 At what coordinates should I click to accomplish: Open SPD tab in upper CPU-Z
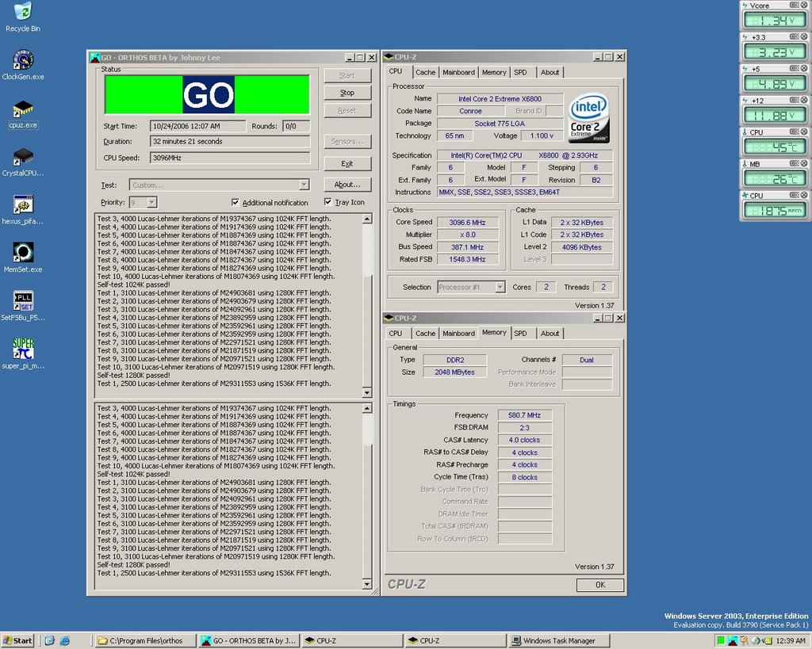520,72
